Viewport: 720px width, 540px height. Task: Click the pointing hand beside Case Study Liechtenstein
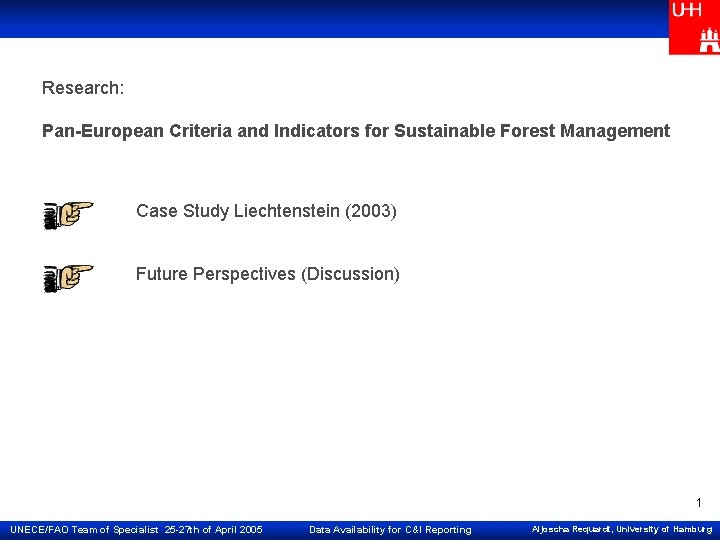click(x=68, y=215)
